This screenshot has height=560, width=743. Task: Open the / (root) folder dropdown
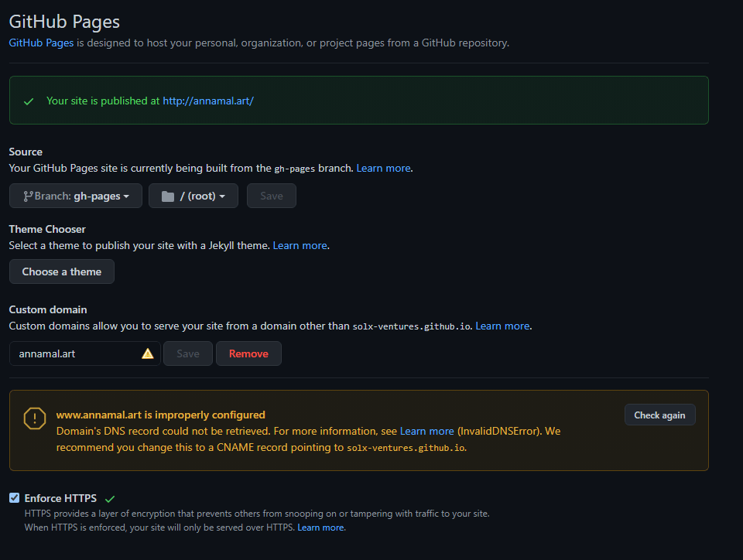193,196
